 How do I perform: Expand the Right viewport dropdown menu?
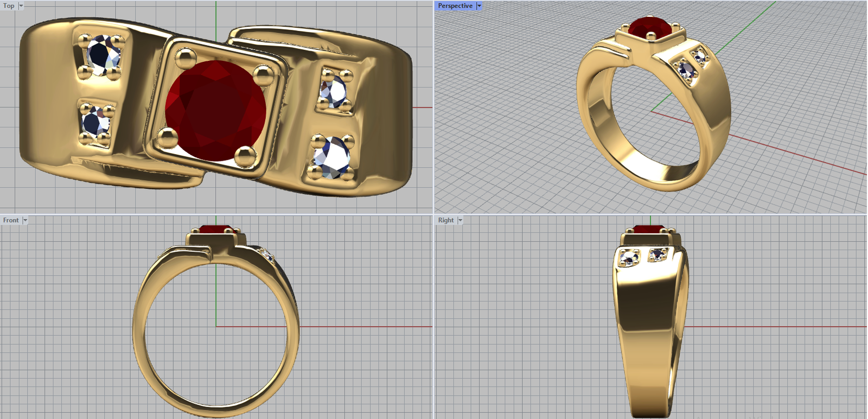coord(460,220)
